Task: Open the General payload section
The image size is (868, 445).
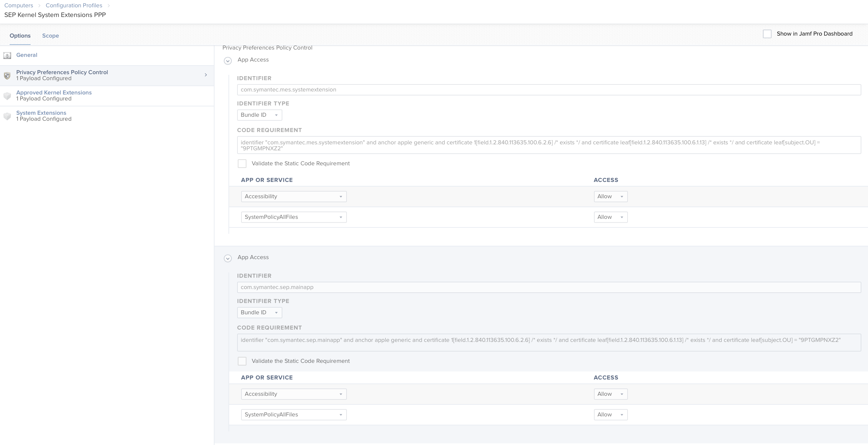Action: click(107, 55)
